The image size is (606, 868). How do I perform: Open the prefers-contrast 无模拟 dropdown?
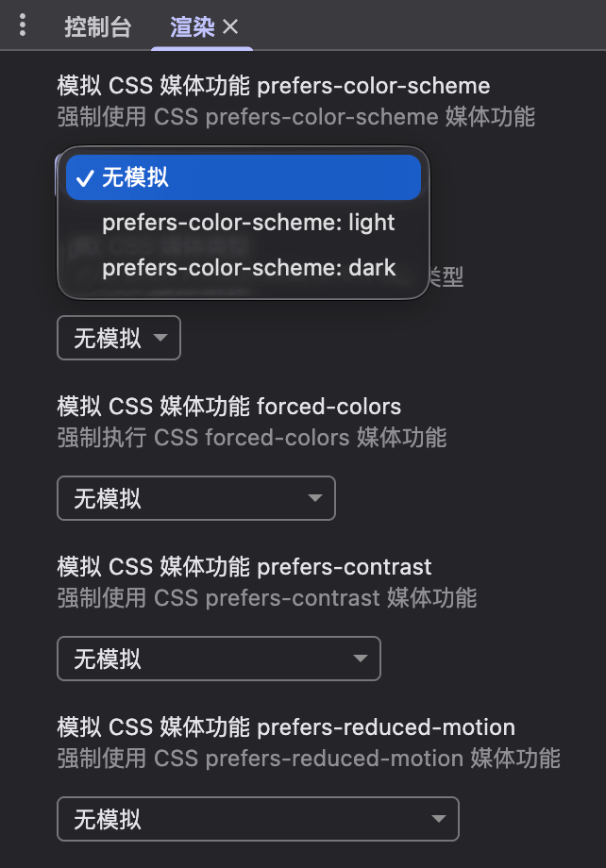(x=219, y=659)
